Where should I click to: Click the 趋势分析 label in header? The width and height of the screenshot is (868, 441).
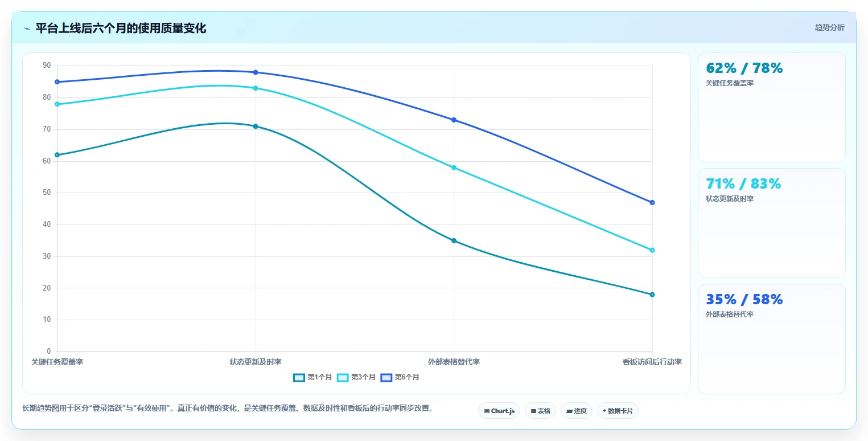tap(829, 27)
